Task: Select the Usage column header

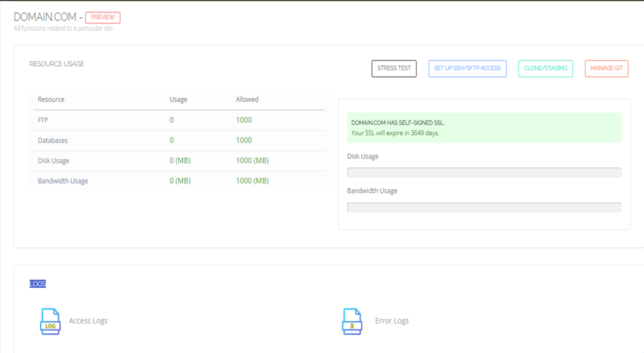Action: click(x=178, y=99)
